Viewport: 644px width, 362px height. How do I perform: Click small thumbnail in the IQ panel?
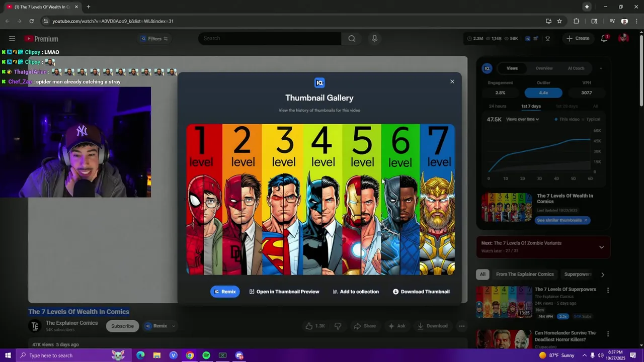pos(507,207)
